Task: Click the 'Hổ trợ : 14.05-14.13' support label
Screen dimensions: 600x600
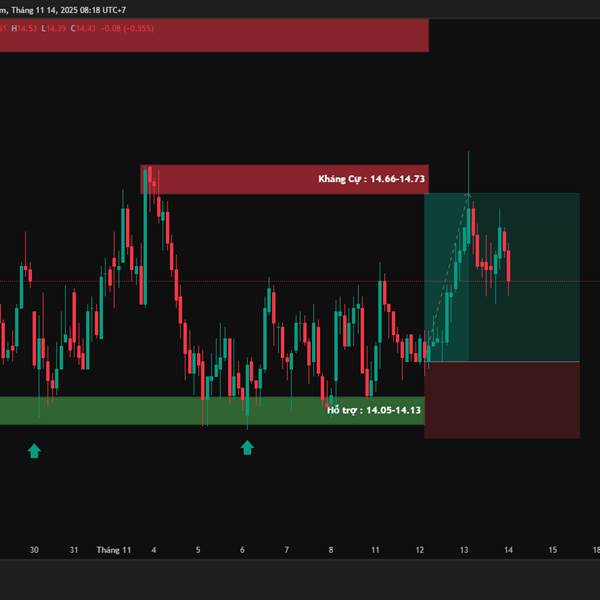Action: tap(374, 410)
